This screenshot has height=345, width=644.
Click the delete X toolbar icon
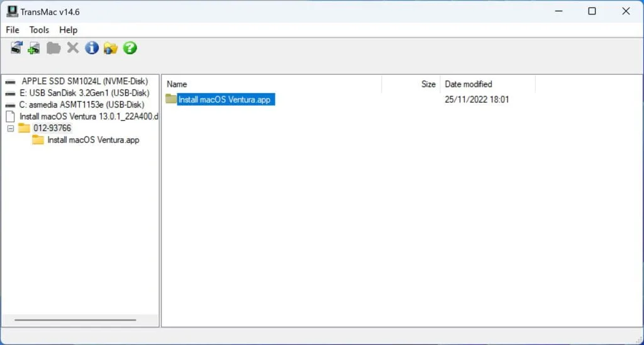click(73, 48)
